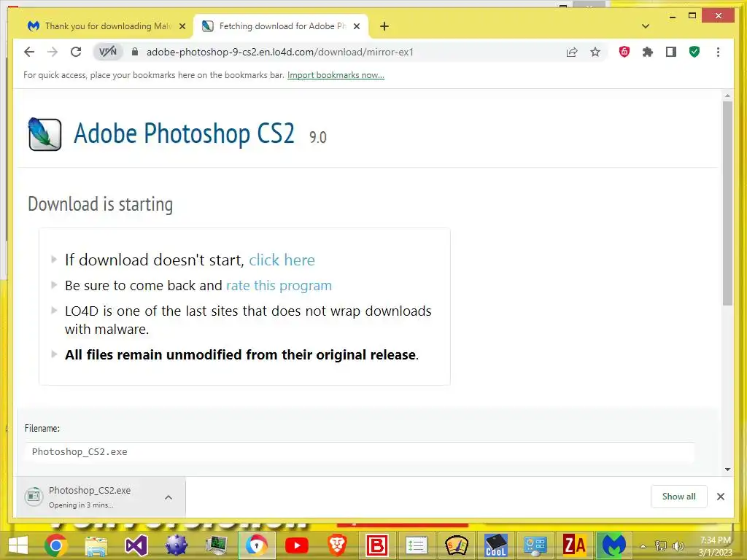
Task: Click the taskbar clock showing 7:34 PM
Action: click(715, 546)
